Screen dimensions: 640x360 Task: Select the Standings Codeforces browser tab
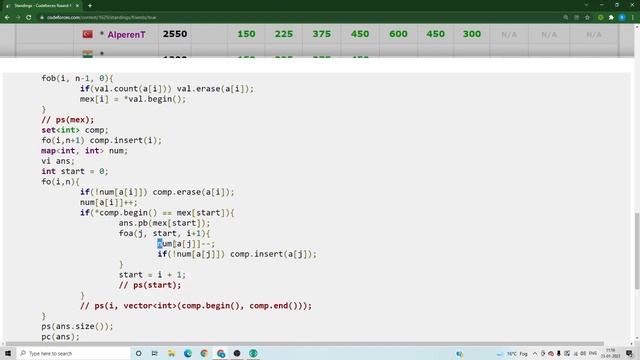[x=42, y=6]
